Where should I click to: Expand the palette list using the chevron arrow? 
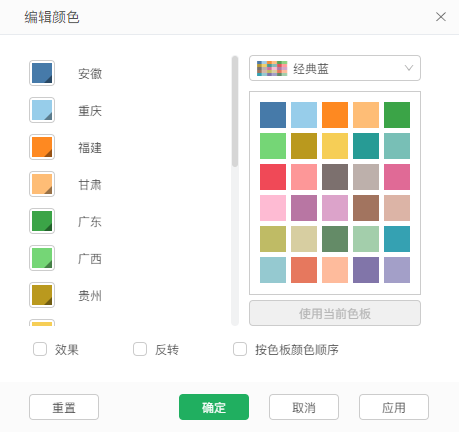point(409,68)
